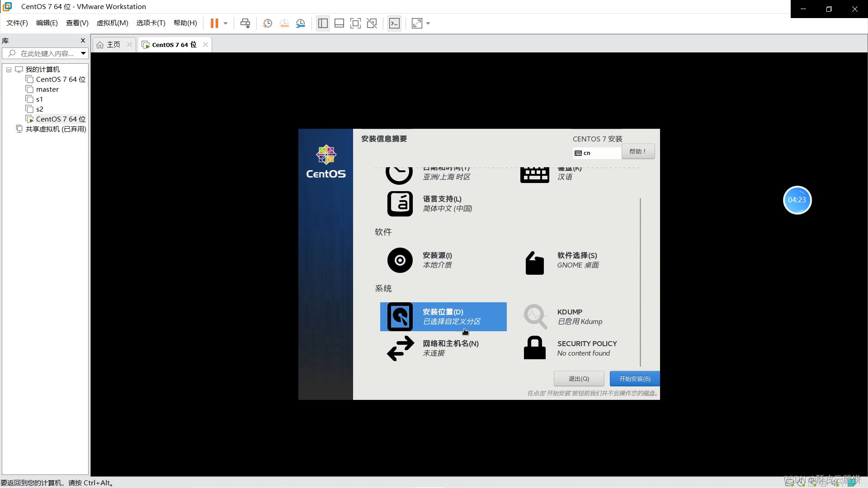Switch to the 主页 tab
Image resolution: width=868 pixels, height=488 pixels.
[112, 44]
